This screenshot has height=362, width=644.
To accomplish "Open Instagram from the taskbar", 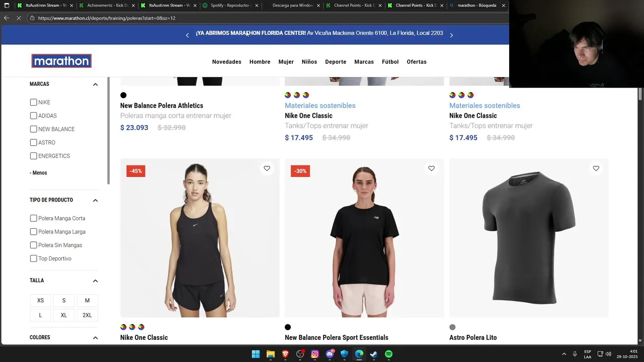I will tap(315, 354).
